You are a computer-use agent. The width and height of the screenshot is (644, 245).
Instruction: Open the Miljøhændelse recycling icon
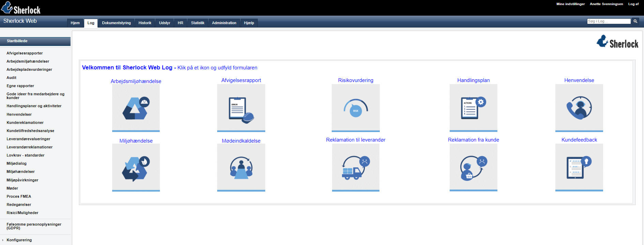[136, 168]
